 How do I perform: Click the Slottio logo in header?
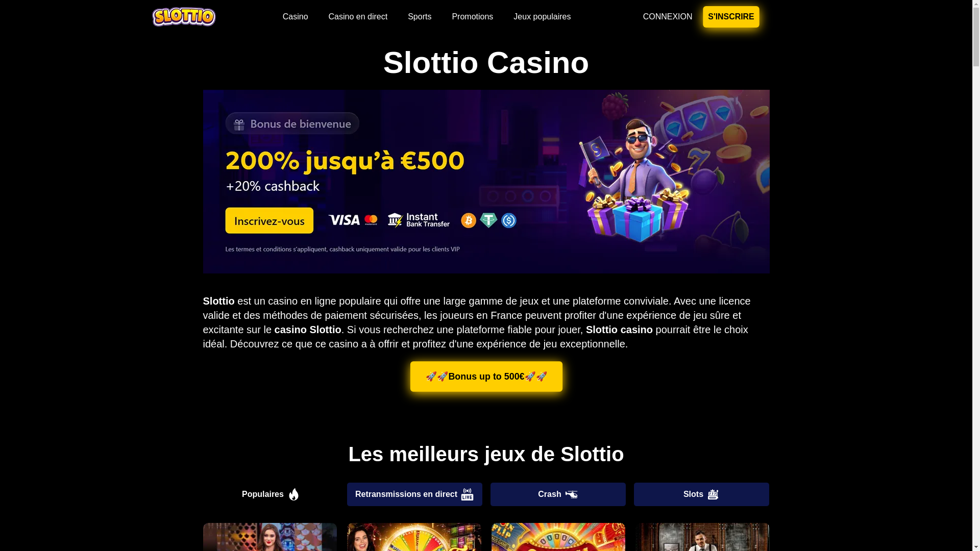click(184, 17)
